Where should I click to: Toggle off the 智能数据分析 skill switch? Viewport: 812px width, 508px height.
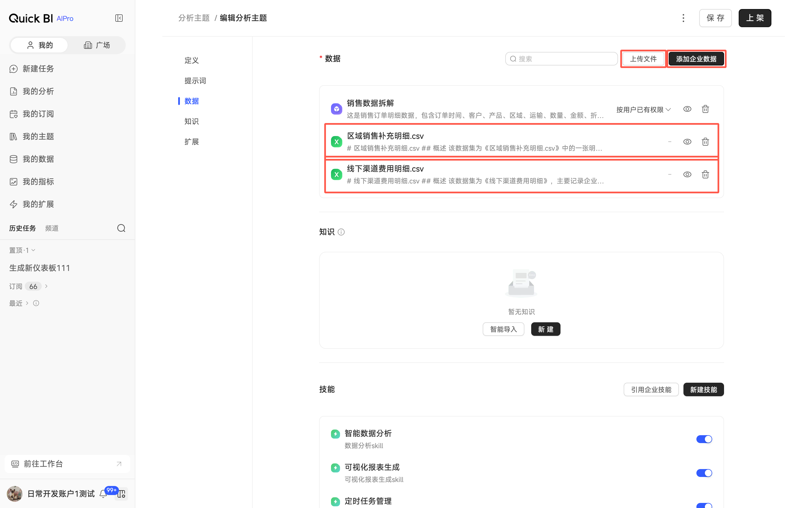(704, 439)
